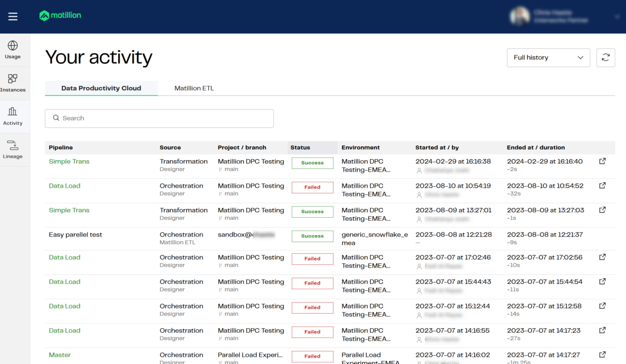Open the Lineage view in the sidebar
The height and width of the screenshot is (364, 626).
point(13,150)
